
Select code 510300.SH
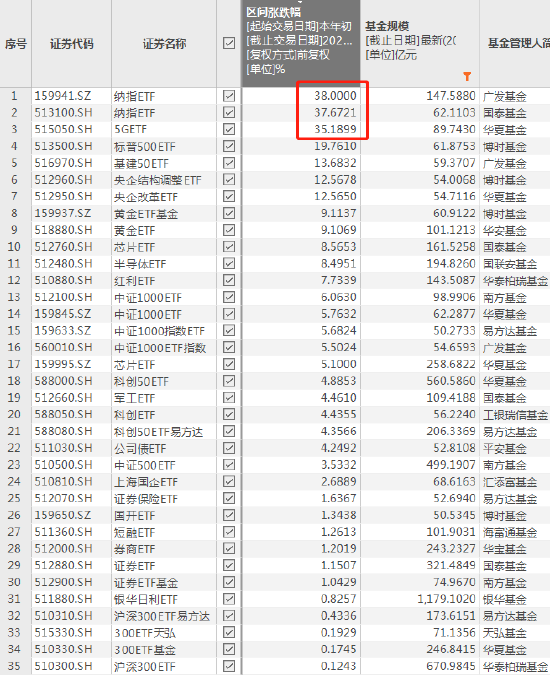(63, 666)
